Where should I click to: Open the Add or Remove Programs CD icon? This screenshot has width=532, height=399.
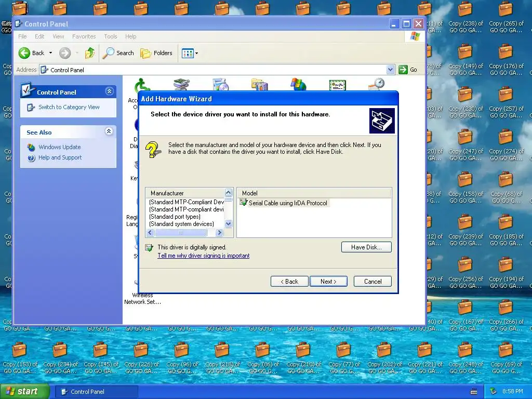coord(221,85)
